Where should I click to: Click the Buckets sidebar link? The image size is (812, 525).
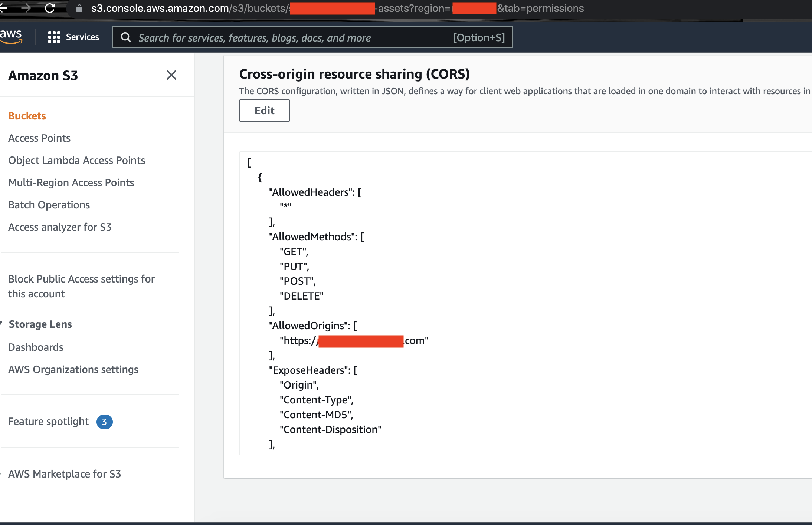[27, 115]
